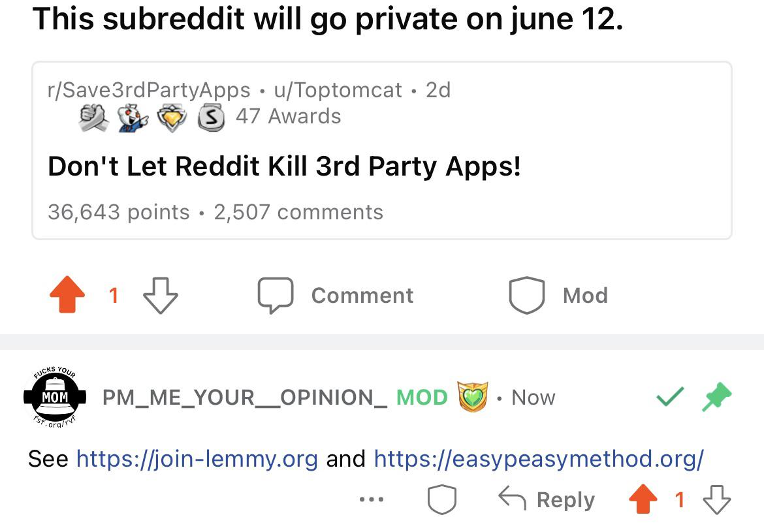Open the linked post "Don't Let Reddit Kill 3rd Party Apps!"
The width and height of the screenshot is (764, 532).
(x=284, y=167)
